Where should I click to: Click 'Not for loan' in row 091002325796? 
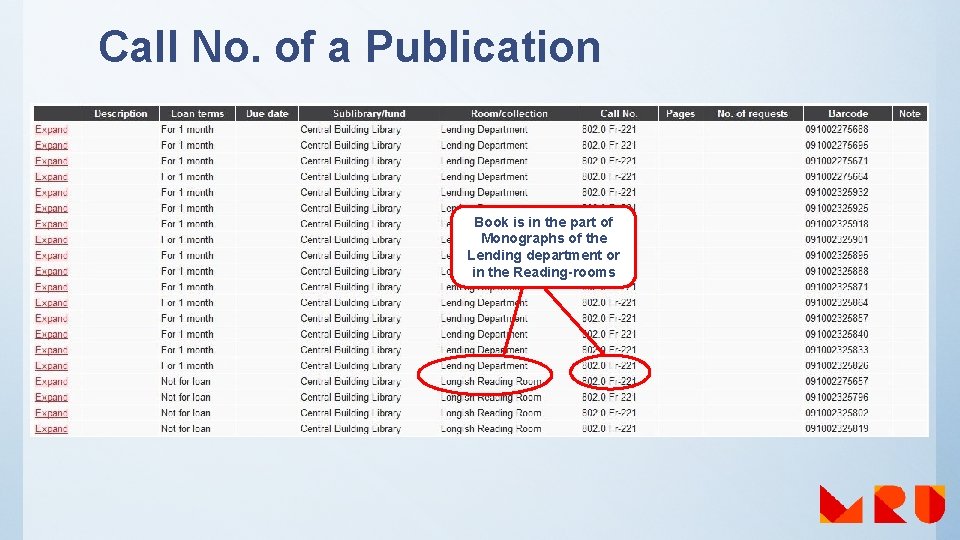pos(186,398)
